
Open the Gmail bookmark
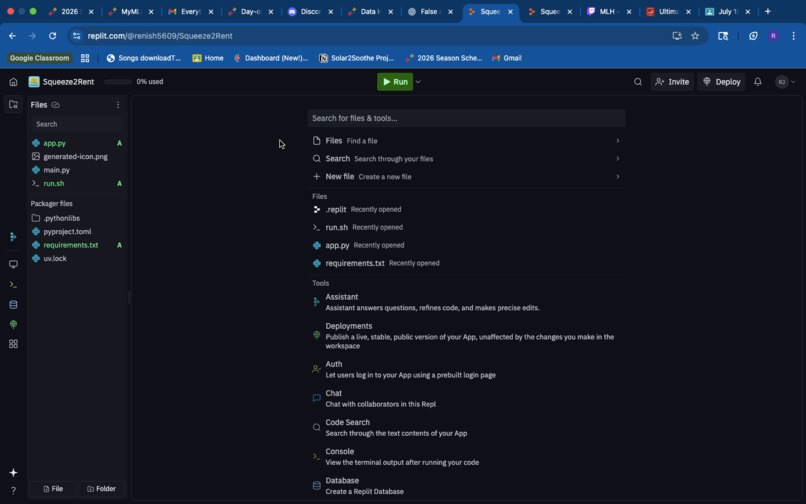507,58
